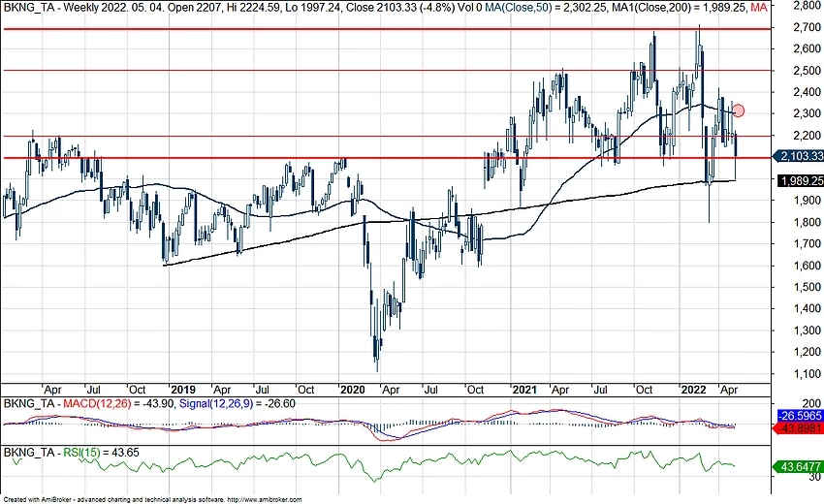
Task: Click the 2,800 price axis label
Action: tap(807, 6)
